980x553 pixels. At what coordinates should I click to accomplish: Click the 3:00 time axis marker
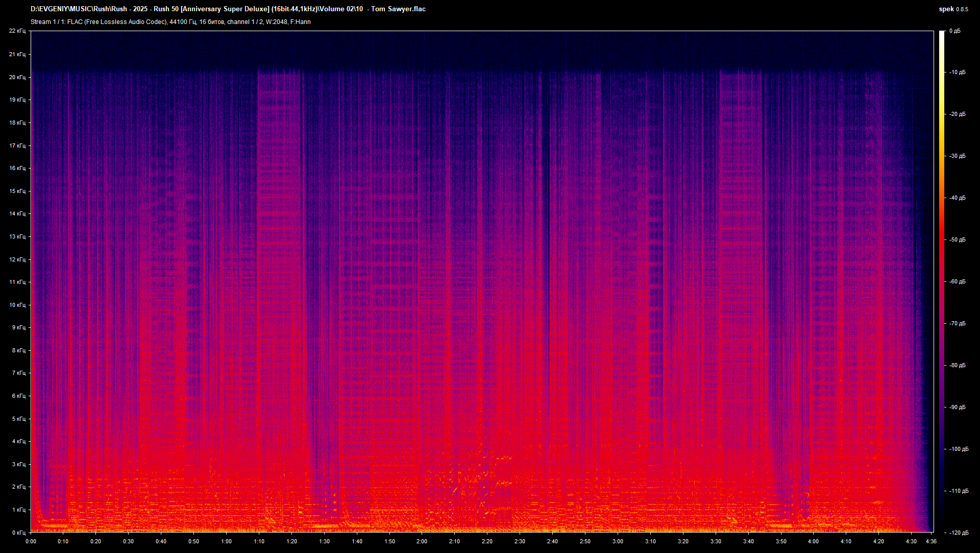click(x=618, y=541)
